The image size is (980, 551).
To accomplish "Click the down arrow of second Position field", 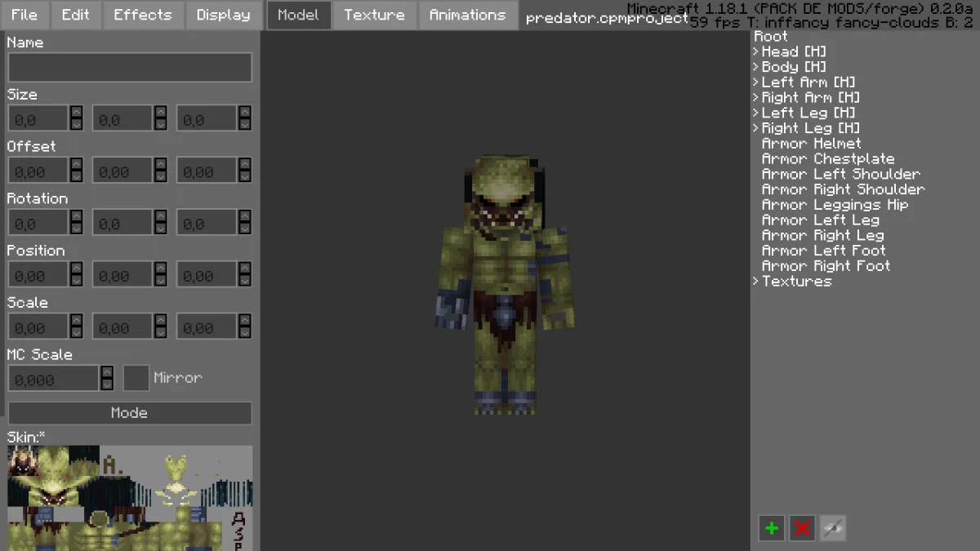I will (x=160, y=282).
